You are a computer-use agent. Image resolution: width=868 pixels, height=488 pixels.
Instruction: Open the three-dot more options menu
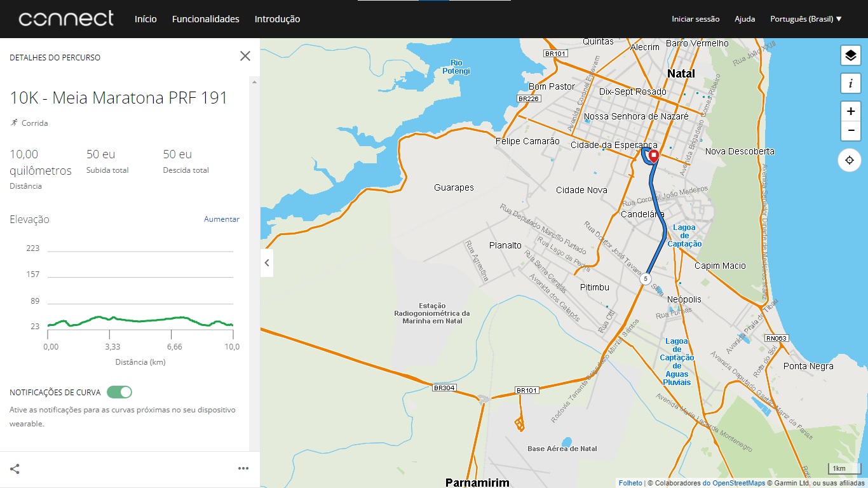coord(243,469)
